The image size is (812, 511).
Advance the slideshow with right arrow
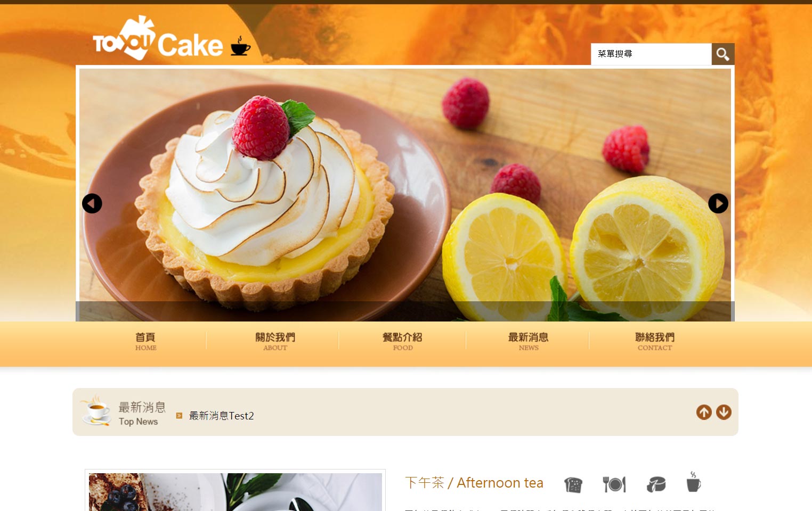[x=718, y=203]
